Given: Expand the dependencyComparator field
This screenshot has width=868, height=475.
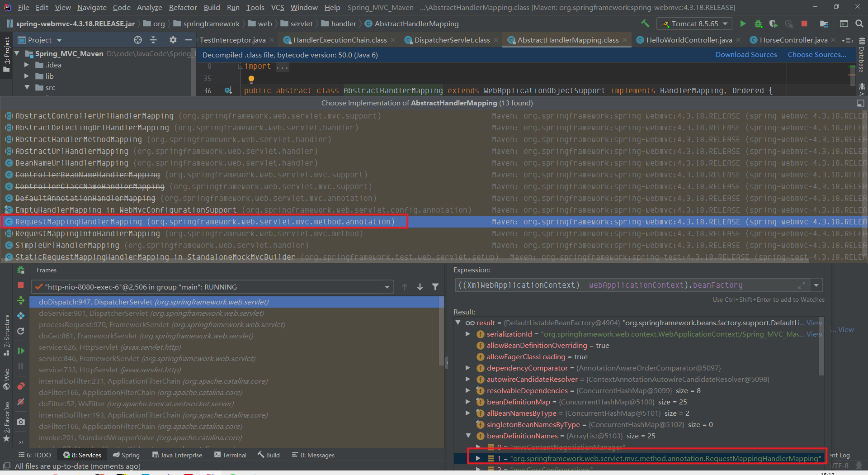Looking at the screenshot, I should 468,368.
